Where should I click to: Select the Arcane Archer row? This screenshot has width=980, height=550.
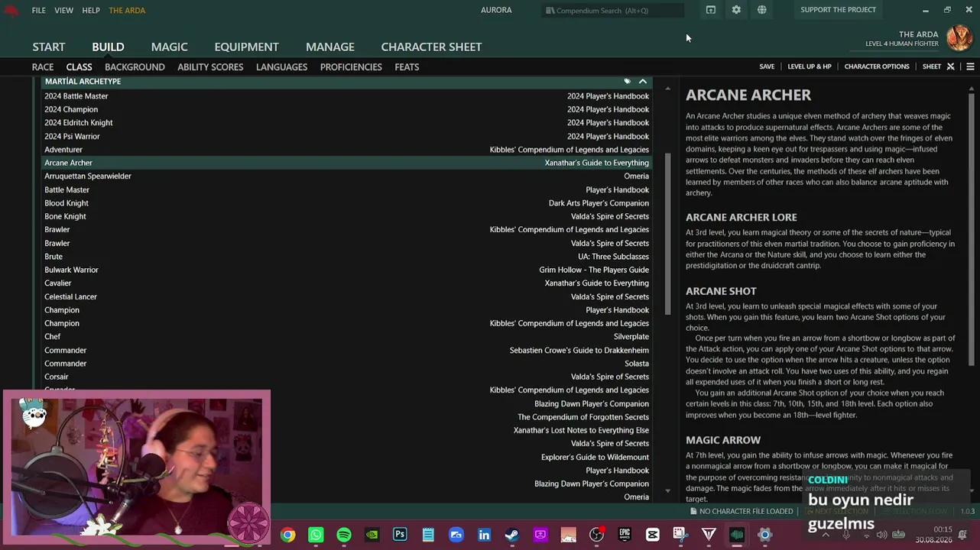tap(346, 163)
